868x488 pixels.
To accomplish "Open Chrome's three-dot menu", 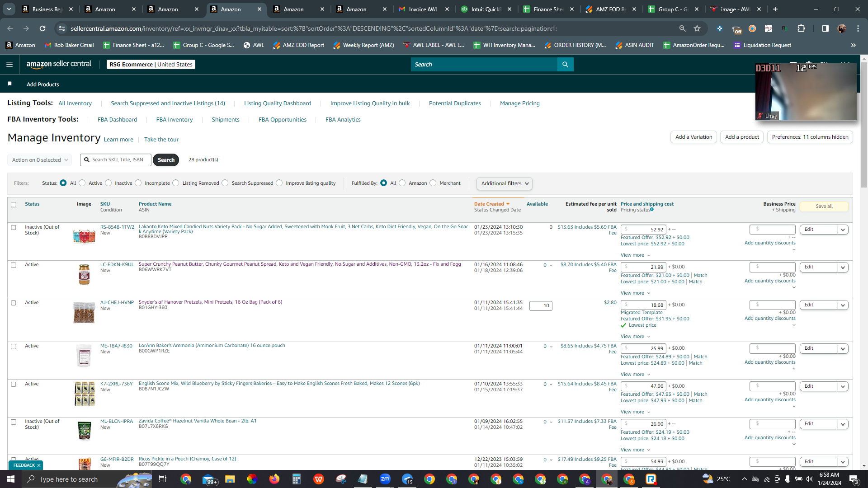I will (858, 28).
